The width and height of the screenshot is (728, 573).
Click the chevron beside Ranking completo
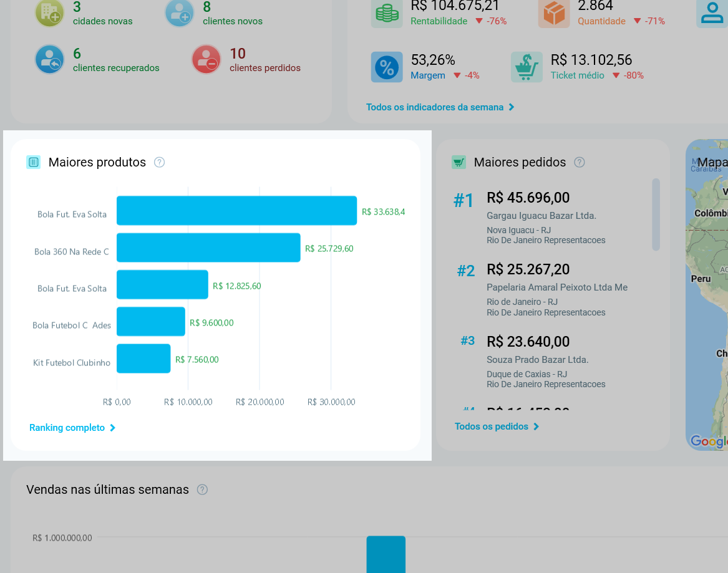click(112, 428)
